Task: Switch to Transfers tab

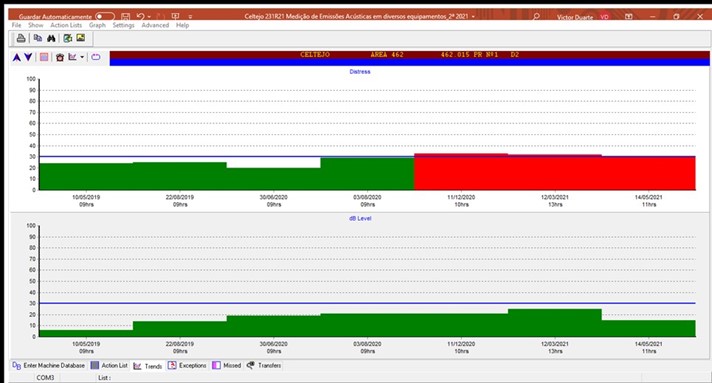Action: point(264,365)
